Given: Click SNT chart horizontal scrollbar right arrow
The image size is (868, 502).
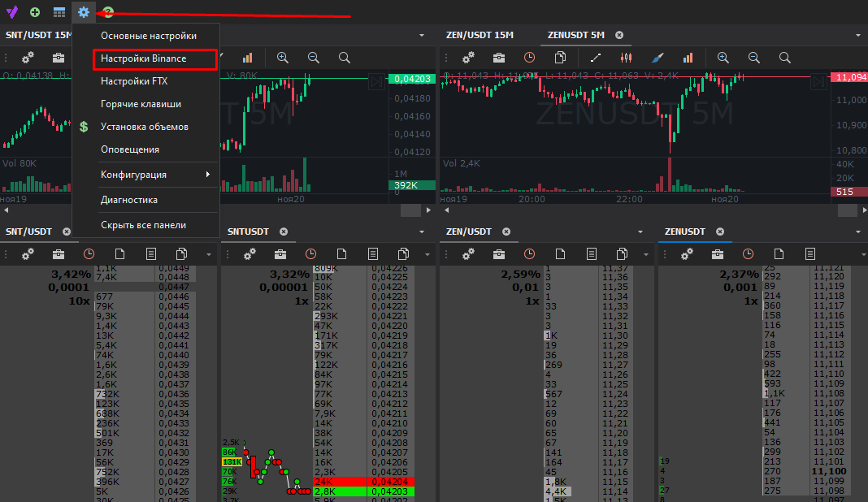Looking at the screenshot, I should pyautogui.click(x=428, y=210).
